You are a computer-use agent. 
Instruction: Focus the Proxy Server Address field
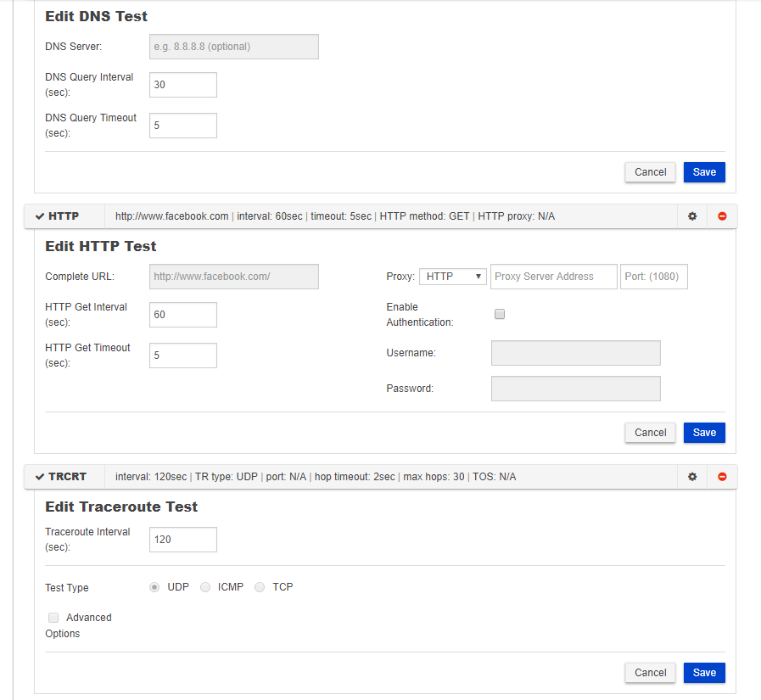coord(553,277)
